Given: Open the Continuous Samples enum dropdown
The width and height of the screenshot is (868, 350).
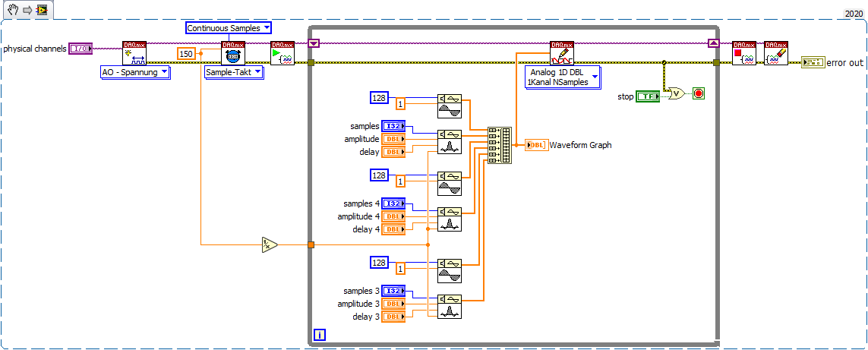Looking at the screenshot, I should click(228, 27).
